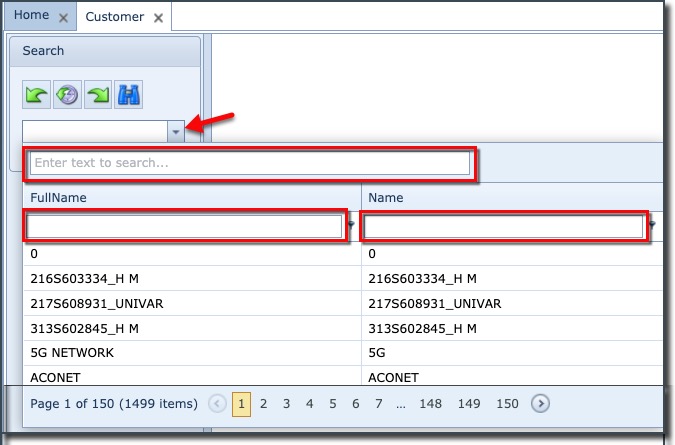Click the blue binoculars find icon
Screen dimensions: 675x445
pos(128,95)
